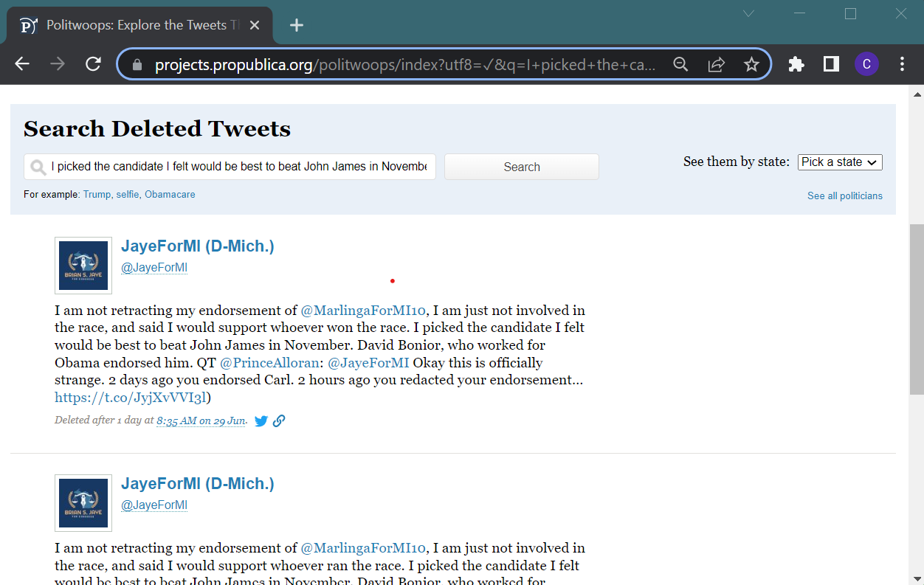The image size is (924, 585).
Task: Open @MarlingaForMI10 mention in the second tweet
Action: (363, 548)
